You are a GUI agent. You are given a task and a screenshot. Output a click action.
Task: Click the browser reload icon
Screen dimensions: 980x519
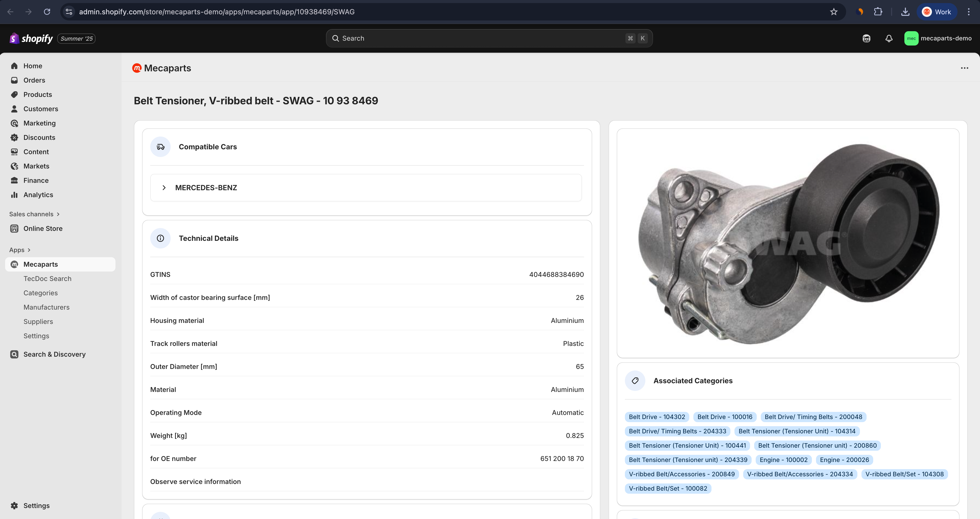[x=47, y=12]
